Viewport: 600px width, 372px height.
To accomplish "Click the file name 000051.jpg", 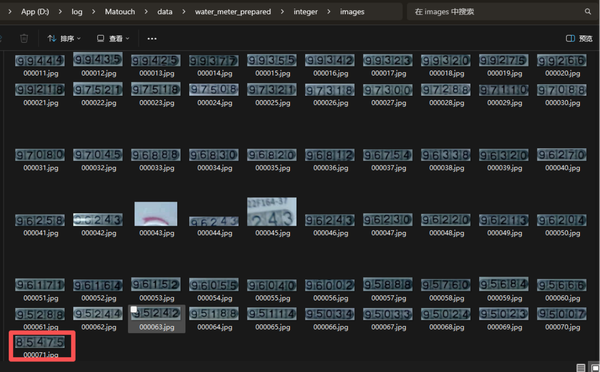I will coord(41,298).
